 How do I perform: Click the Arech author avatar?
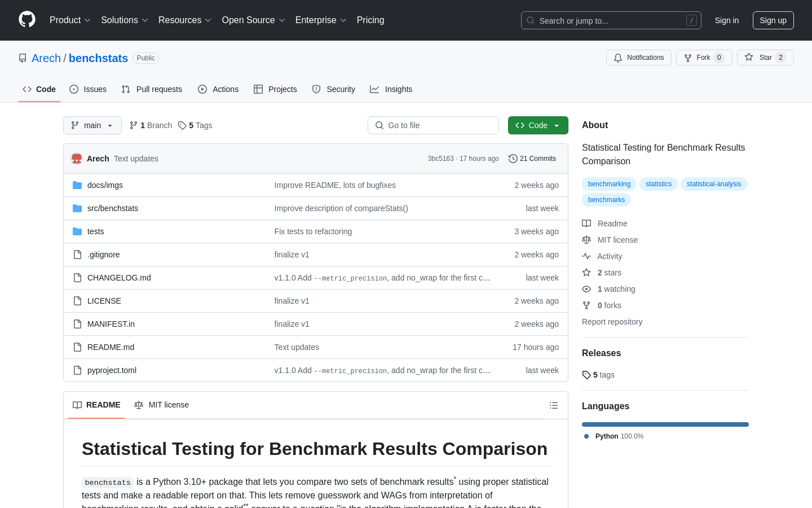click(77, 159)
